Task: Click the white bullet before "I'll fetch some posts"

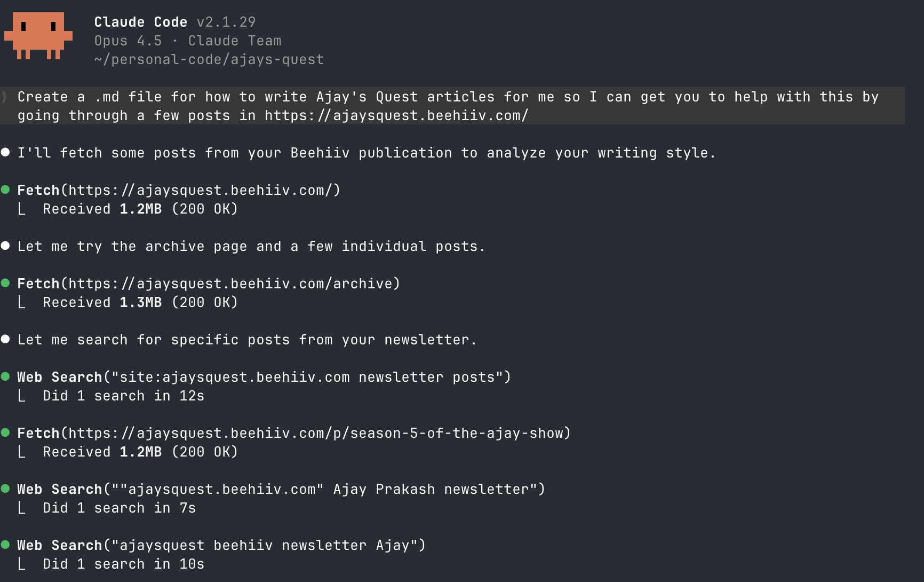Action: (x=5, y=153)
